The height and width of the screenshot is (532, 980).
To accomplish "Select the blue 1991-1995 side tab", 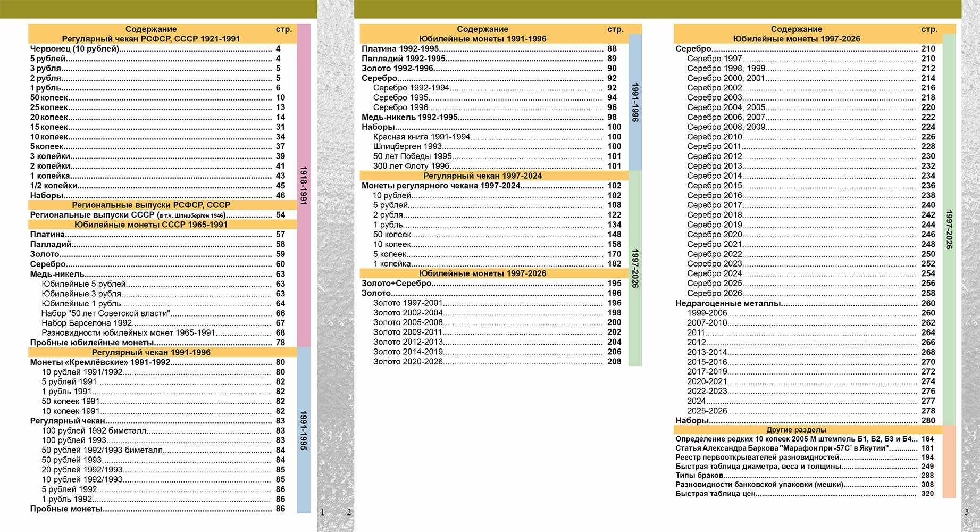I will pyautogui.click(x=304, y=430).
